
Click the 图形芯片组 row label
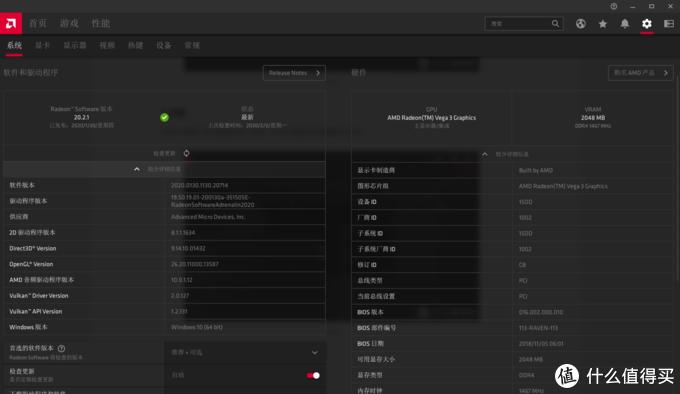[x=373, y=186]
